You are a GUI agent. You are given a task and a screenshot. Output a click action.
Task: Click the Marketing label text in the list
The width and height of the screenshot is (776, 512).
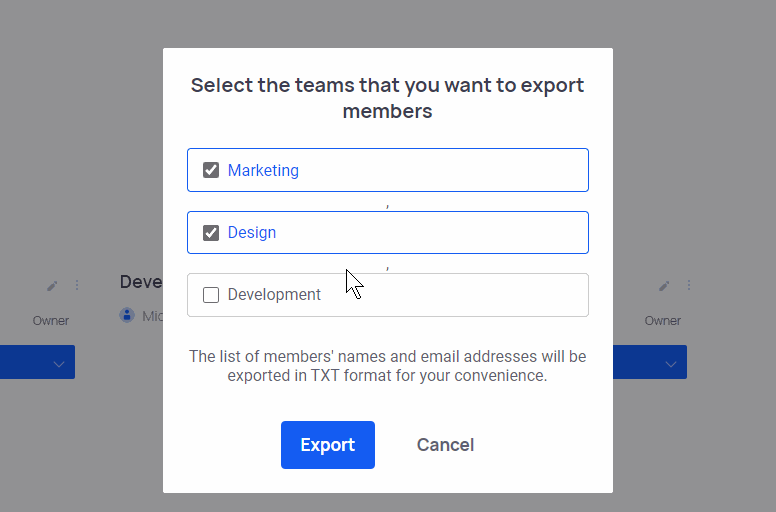(x=263, y=170)
